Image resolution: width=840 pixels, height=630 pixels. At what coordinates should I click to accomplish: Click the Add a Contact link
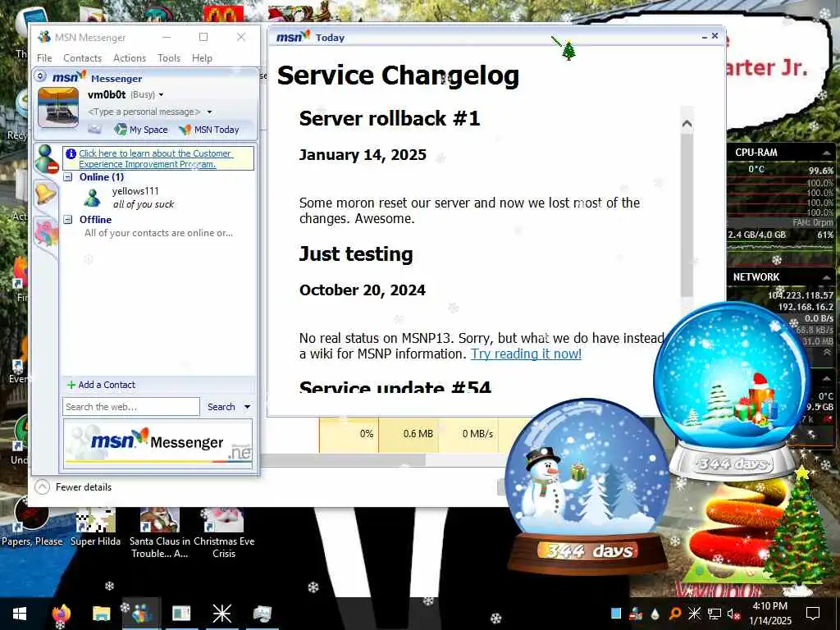101,385
